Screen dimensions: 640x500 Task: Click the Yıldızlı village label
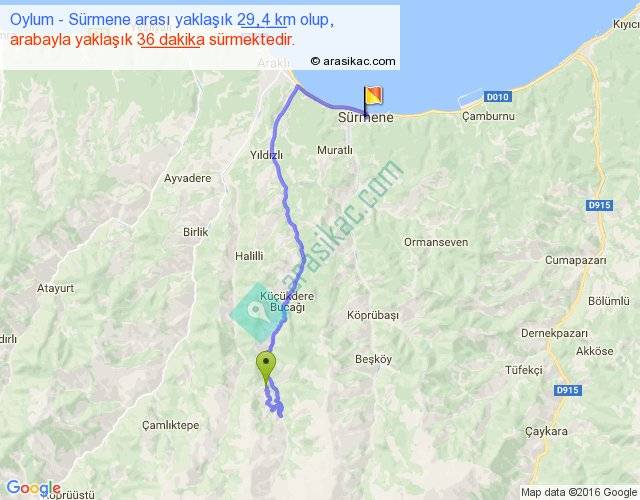click(x=267, y=155)
